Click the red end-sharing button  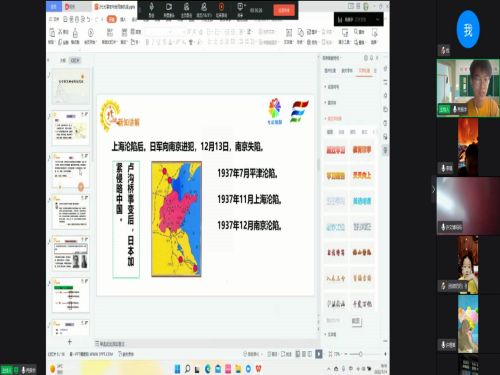coord(284,10)
